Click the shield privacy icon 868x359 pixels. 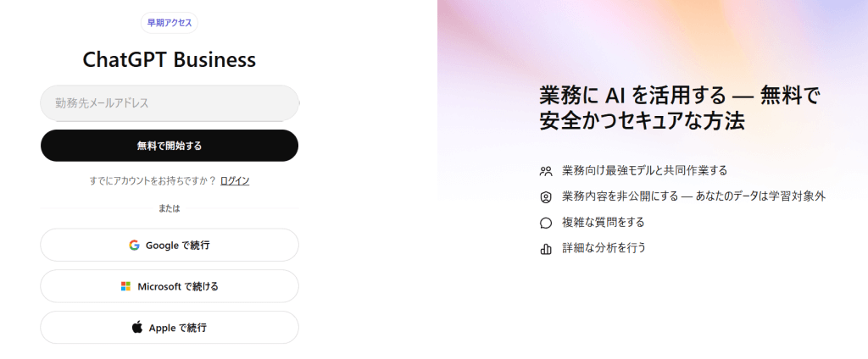(x=546, y=196)
